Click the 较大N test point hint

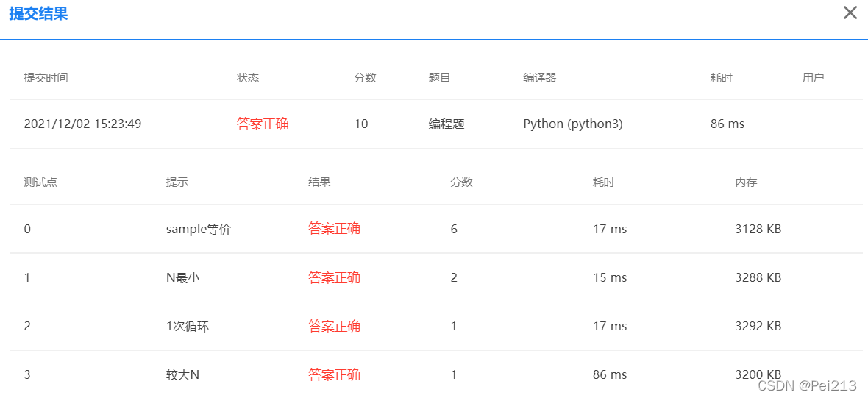182,375
